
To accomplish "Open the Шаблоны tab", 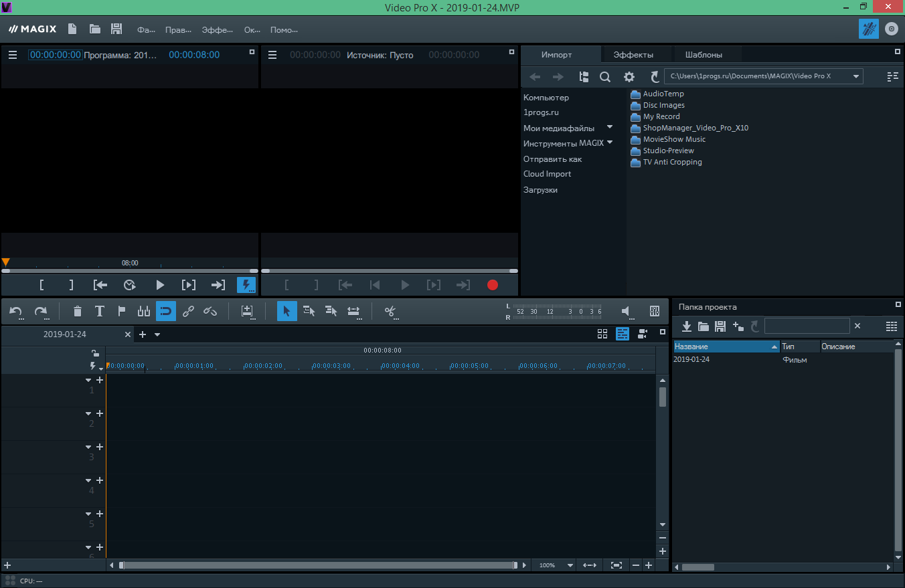I will [706, 54].
